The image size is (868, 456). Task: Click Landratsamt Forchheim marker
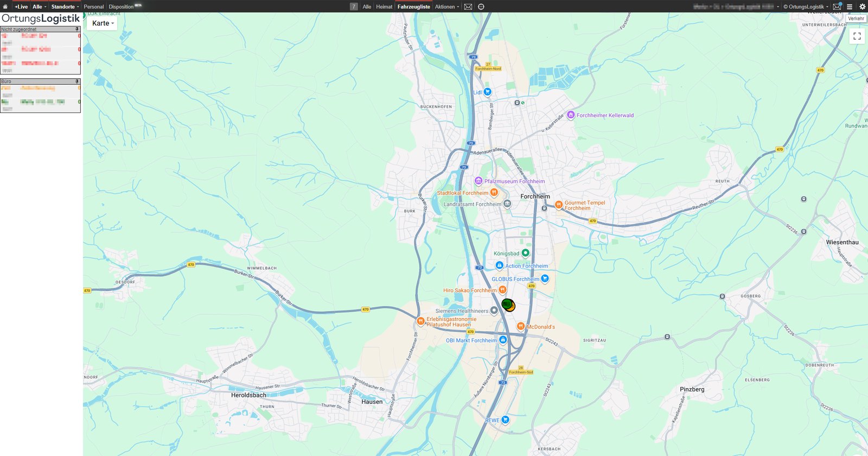tap(507, 204)
